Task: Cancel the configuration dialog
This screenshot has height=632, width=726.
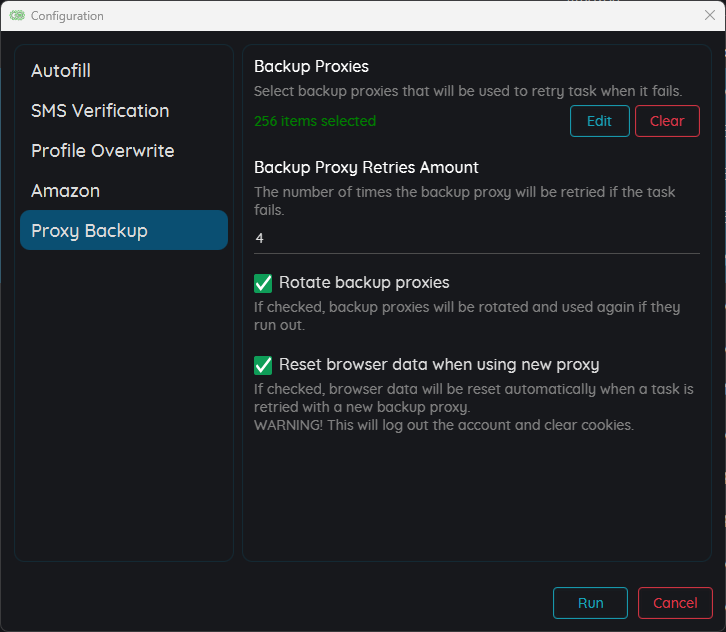Action: click(675, 603)
